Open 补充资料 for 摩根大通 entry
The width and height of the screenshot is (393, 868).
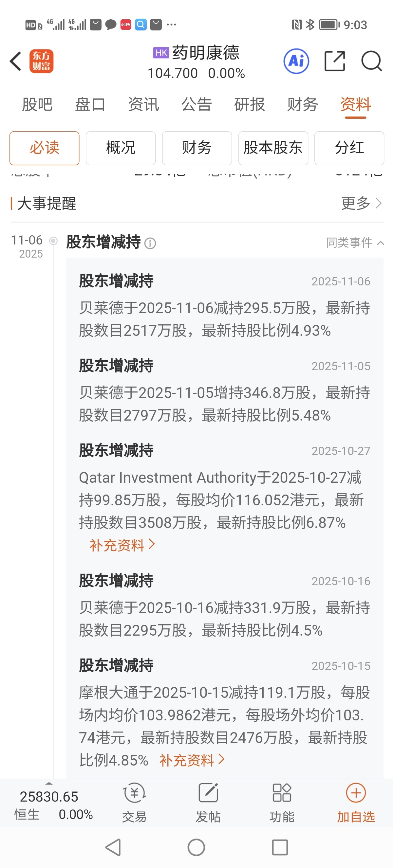click(x=192, y=760)
